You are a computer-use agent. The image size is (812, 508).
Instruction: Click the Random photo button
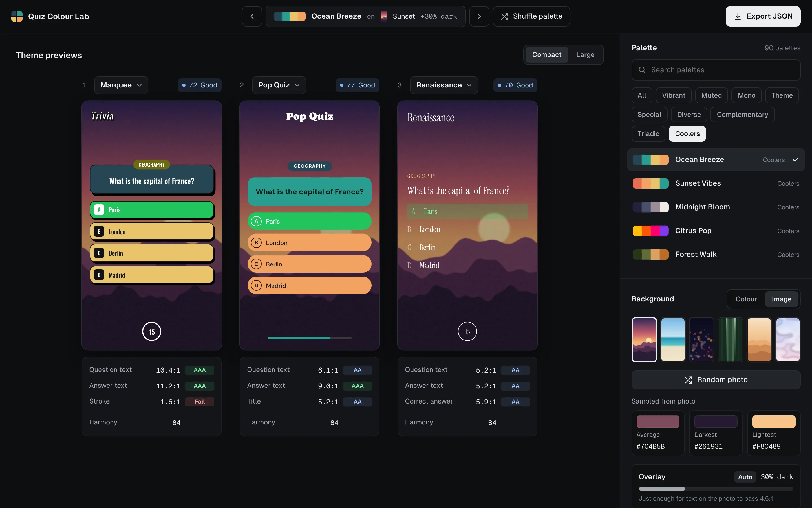tap(716, 380)
